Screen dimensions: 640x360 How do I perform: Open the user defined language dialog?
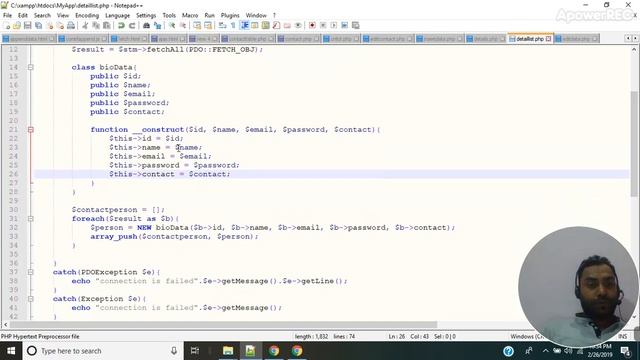click(x=254, y=25)
